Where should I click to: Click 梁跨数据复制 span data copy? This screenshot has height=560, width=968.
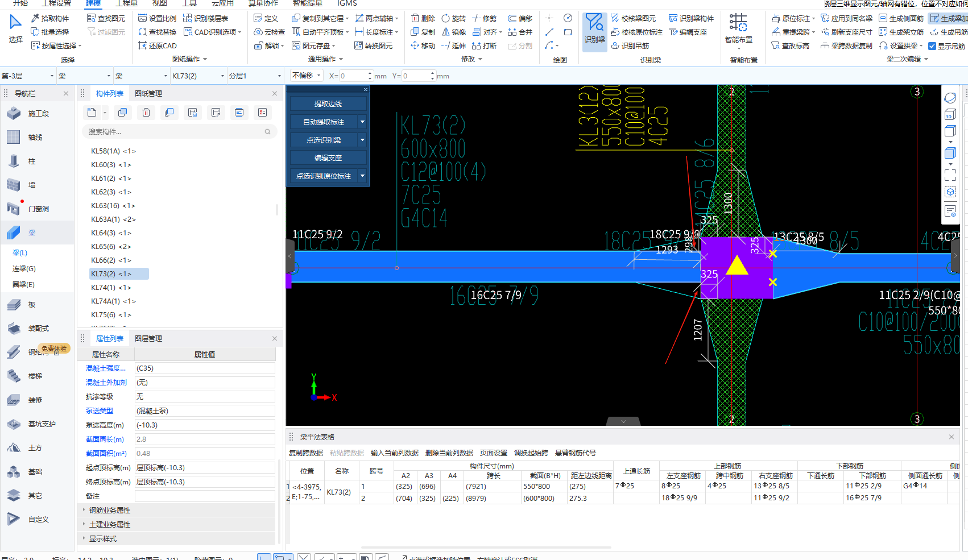846,45
